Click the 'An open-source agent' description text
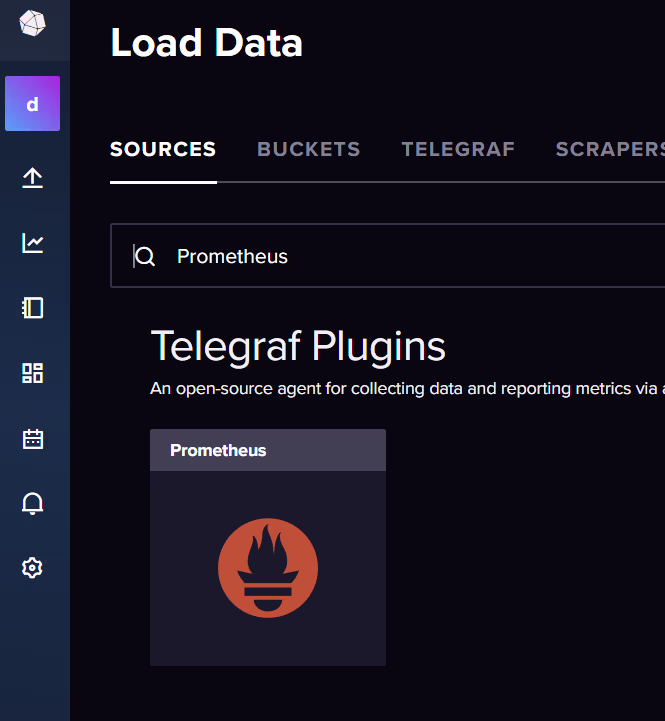Viewport: 665px width, 721px height. click(x=407, y=389)
